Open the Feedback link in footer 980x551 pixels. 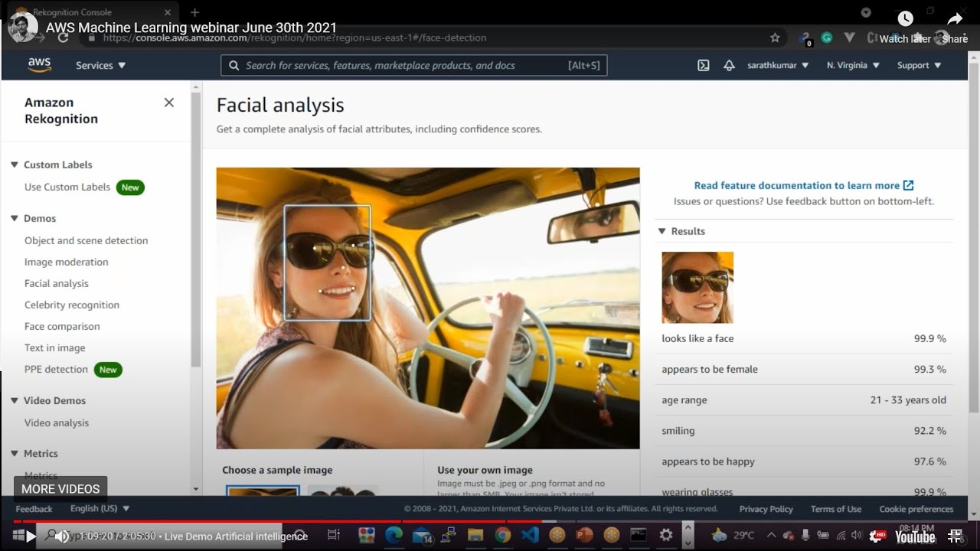click(x=34, y=509)
